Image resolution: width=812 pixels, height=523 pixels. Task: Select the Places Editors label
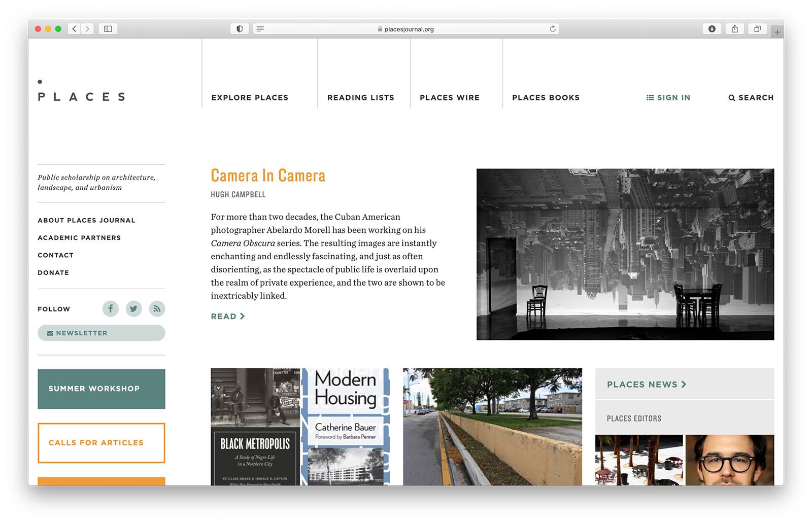[634, 419]
